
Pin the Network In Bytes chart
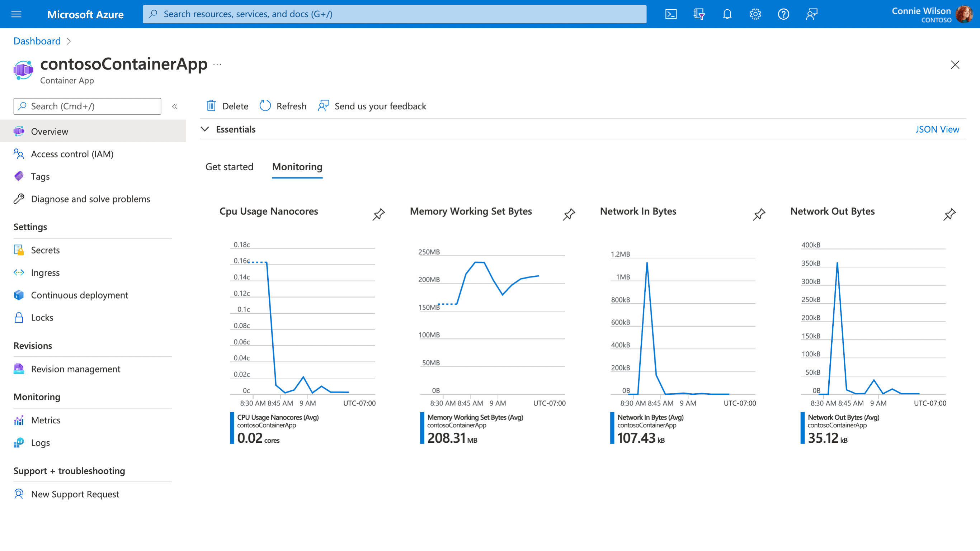point(759,214)
